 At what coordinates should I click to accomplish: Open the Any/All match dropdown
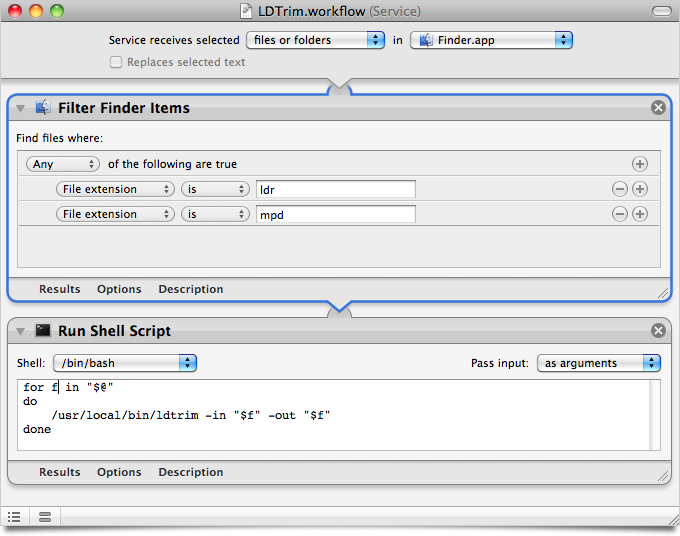(x=63, y=164)
